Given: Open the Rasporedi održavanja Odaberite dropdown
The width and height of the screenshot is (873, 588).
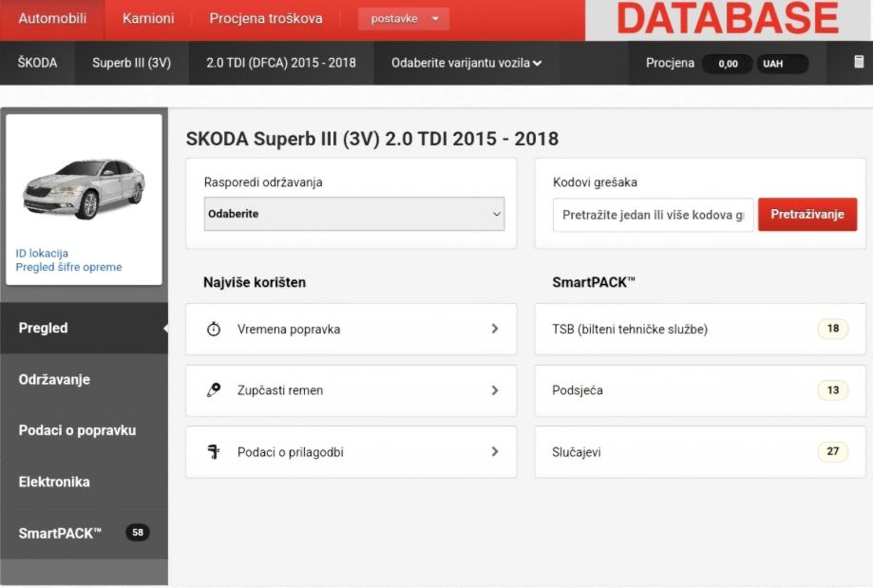Looking at the screenshot, I should (354, 214).
